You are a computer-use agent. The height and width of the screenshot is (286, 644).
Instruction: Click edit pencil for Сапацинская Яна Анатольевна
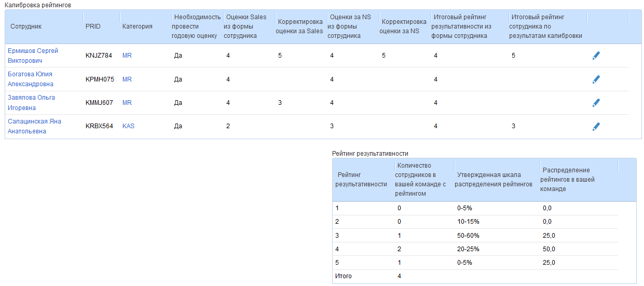(x=596, y=126)
